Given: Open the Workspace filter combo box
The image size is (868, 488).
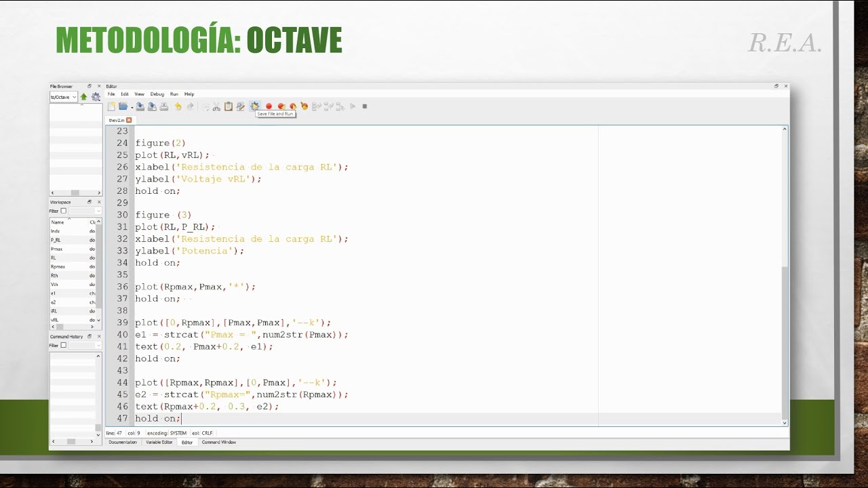Looking at the screenshot, I should tap(85, 211).
